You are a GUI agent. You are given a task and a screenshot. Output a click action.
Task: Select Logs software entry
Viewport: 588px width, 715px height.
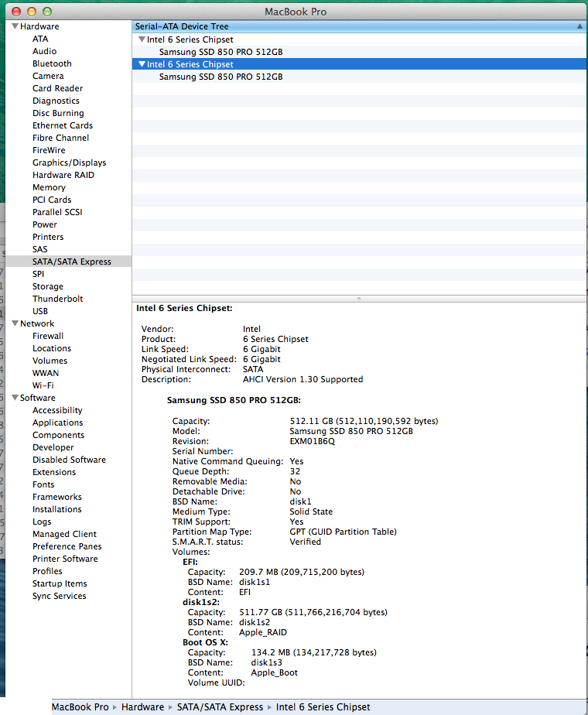click(x=42, y=522)
